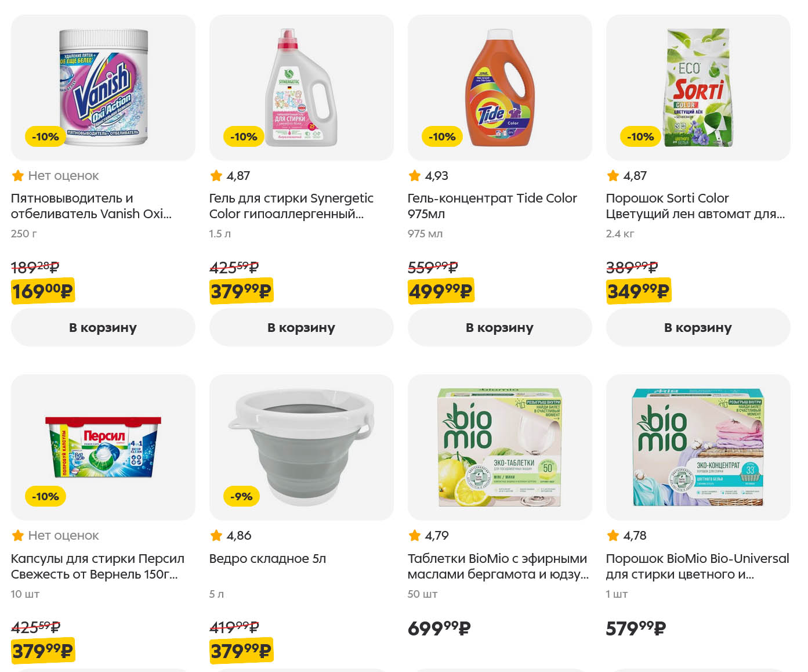The height and width of the screenshot is (672, 808).
Task: View the grey folding bucket image
Action: tap(301, 447)
